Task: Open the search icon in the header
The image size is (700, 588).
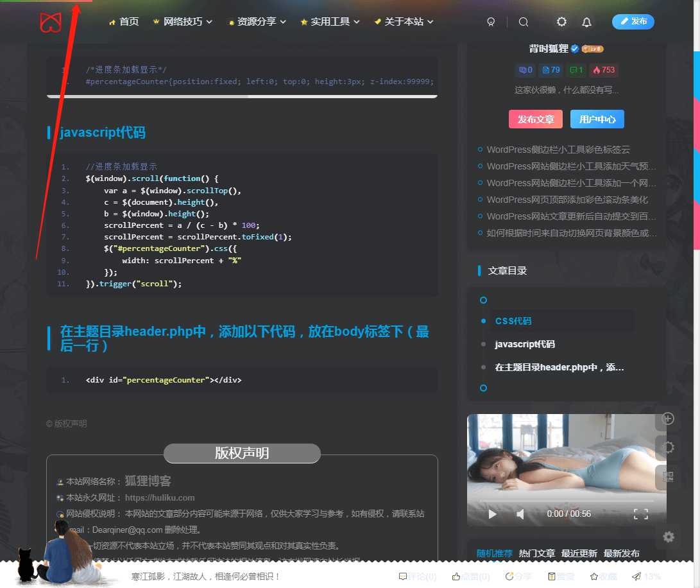Action: coord(524,22)
